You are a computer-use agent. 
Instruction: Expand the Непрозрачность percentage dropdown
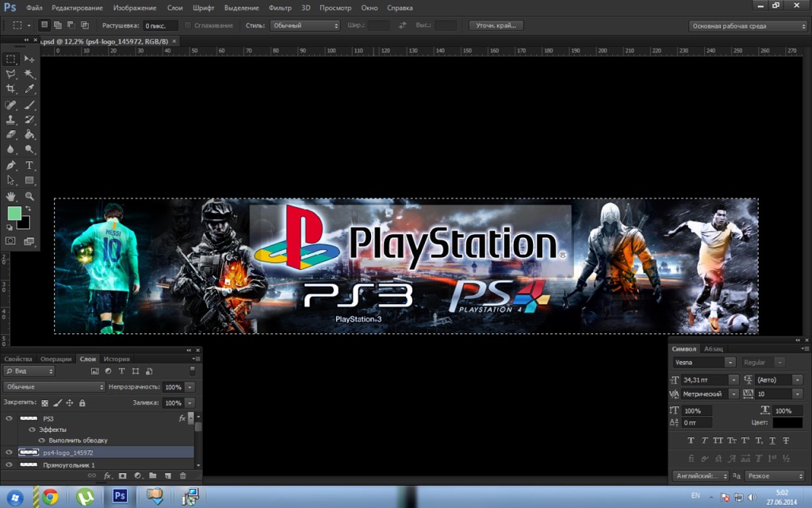(190, 387)
